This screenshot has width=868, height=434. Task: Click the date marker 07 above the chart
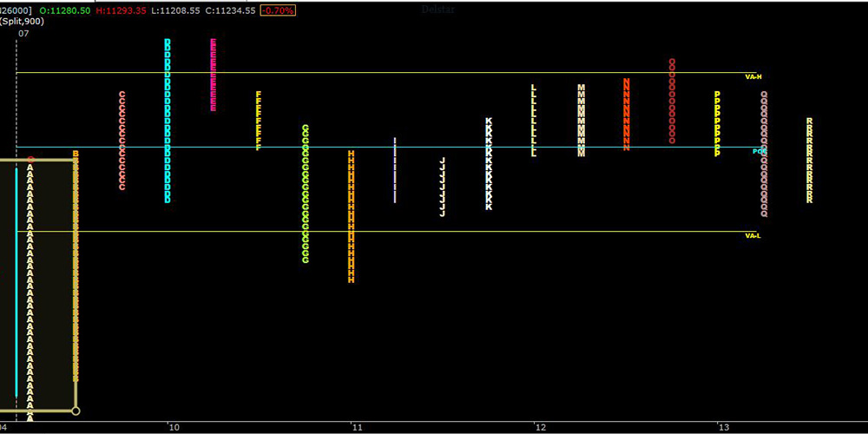click(x=23, y=33)
